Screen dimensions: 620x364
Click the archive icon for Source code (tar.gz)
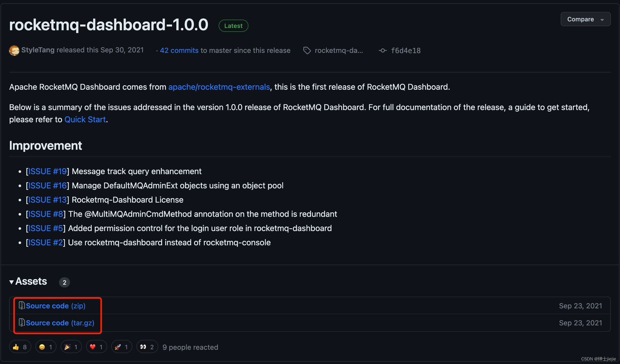22,323
